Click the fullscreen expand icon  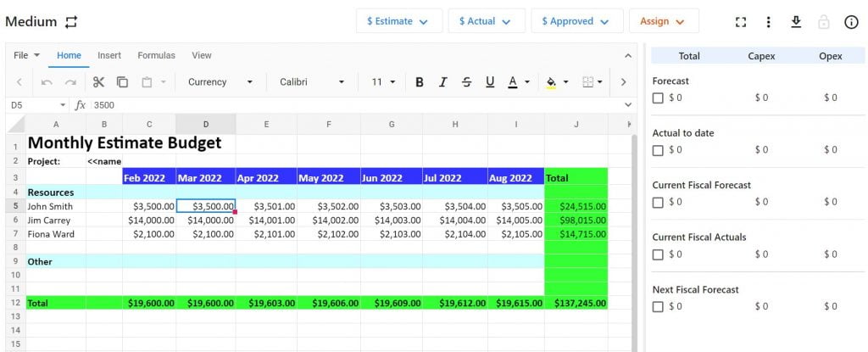click(741, 21)
